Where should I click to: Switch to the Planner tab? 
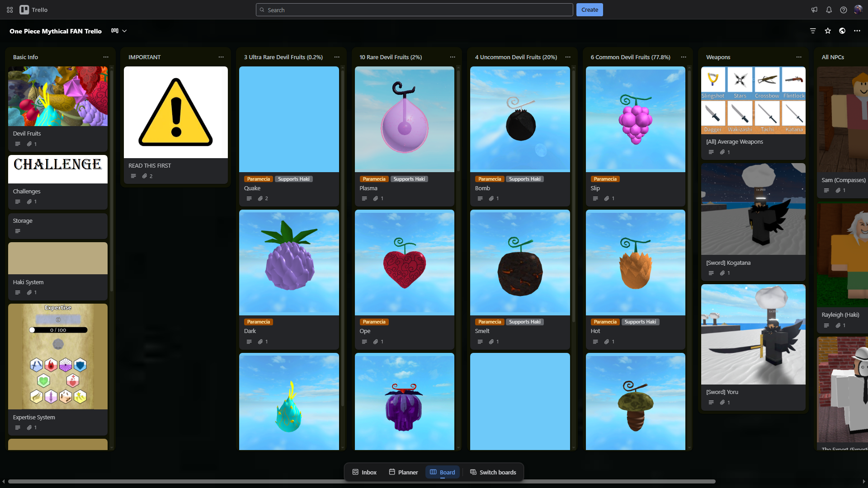coord(403,472)
